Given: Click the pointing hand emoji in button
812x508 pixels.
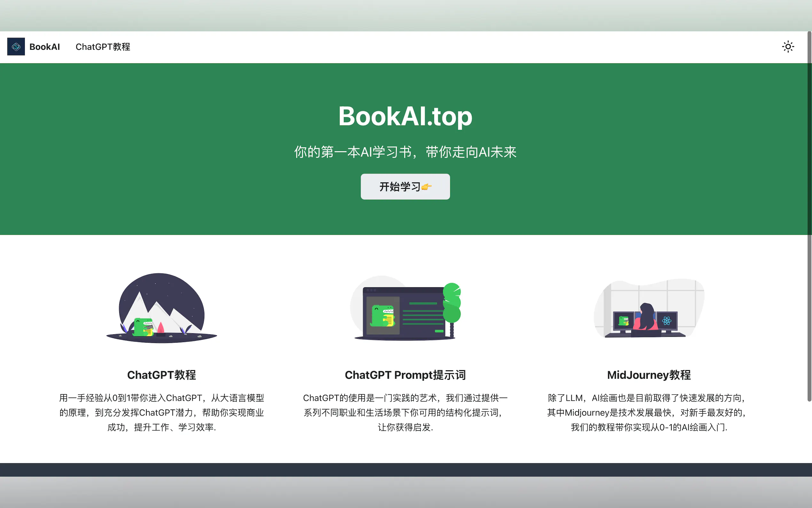Looking at the screenshot, I should tap(426, 187).
